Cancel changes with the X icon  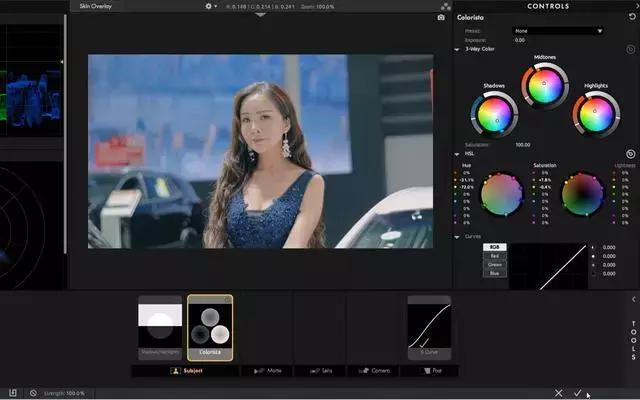(559, 393)
